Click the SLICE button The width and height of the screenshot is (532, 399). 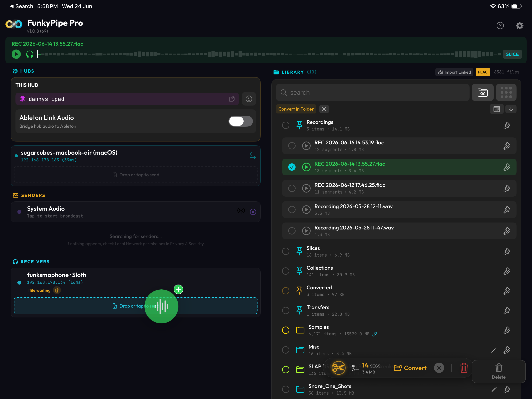coord(512,54)
